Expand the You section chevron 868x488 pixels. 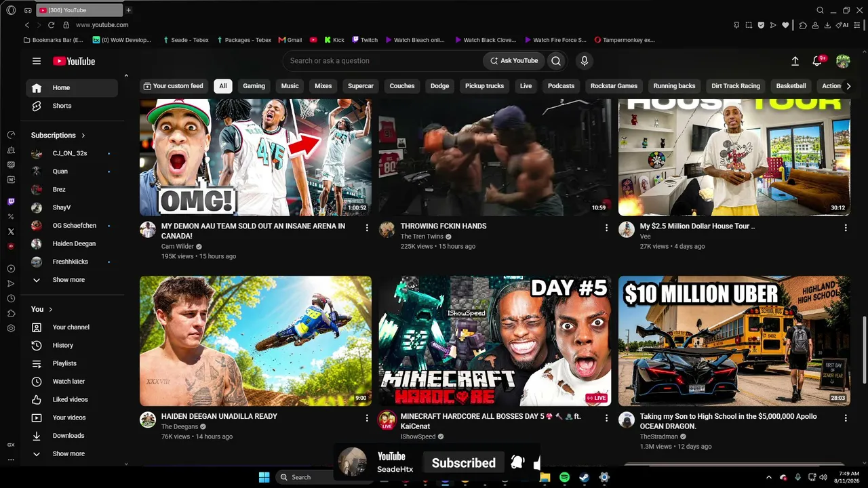pyautogui.click(x=51, y=310)
